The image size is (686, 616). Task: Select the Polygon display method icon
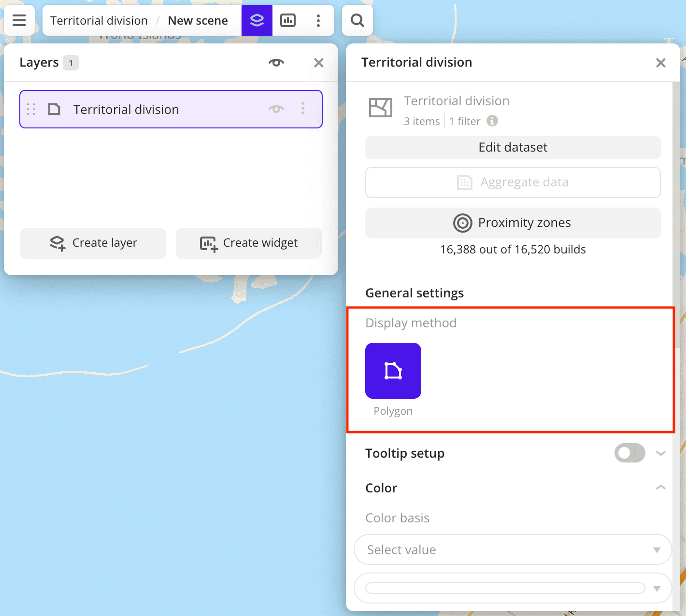(393, 371)
